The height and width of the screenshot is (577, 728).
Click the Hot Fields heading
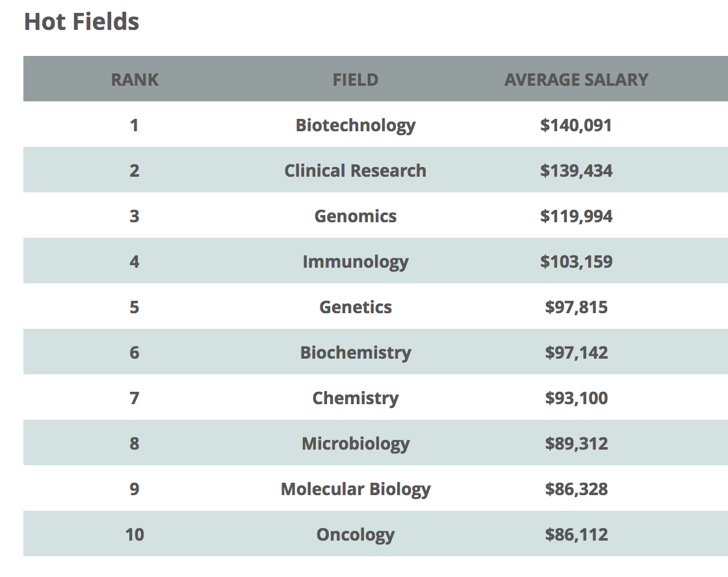pyautogui.click(x=81, y=22)
